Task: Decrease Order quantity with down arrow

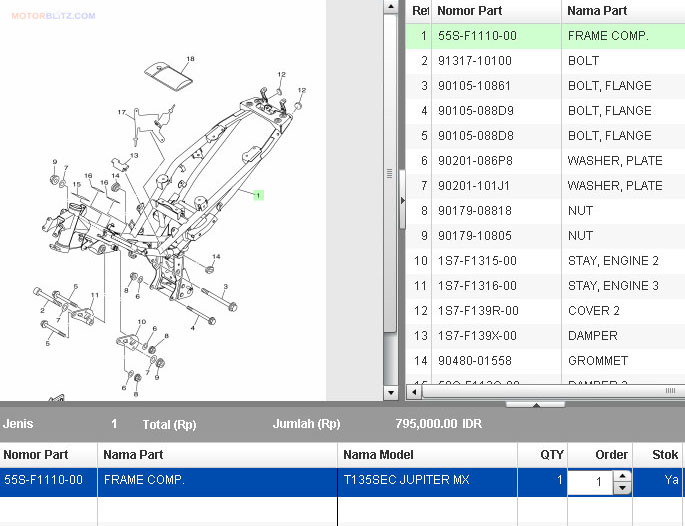Action: click(623, 488)
